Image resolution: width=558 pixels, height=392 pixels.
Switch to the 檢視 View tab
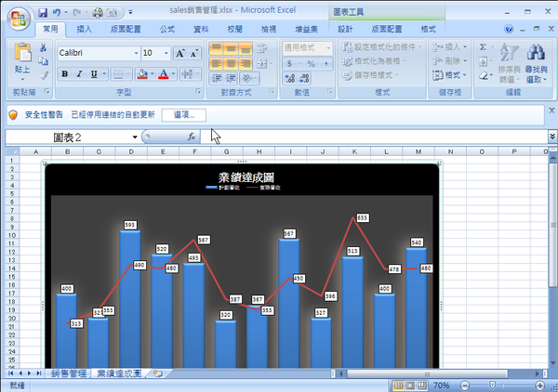[269, 29]
